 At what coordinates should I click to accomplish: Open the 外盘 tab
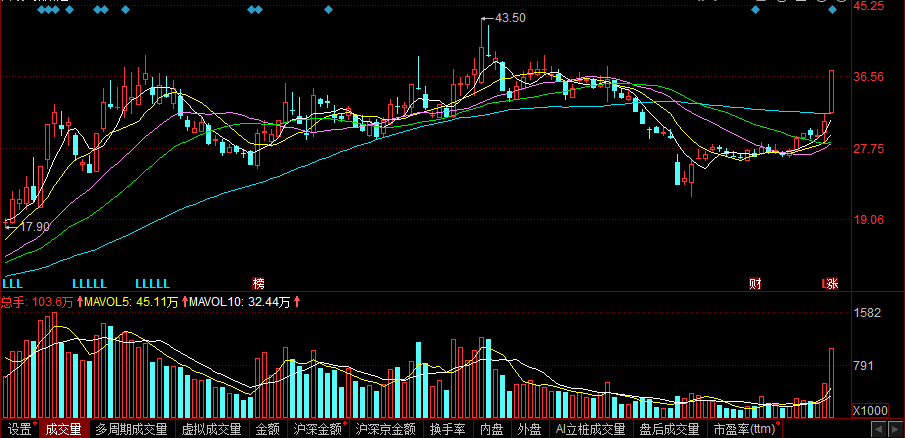point(529,429)
